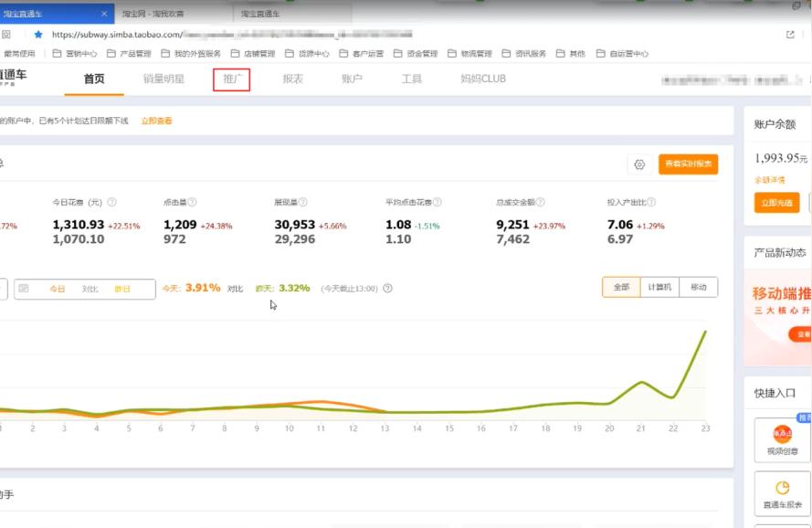Viewport: 812px width, 528px height.
Task: Click 总成交金额 value 9,251
Action: point(512,225)
